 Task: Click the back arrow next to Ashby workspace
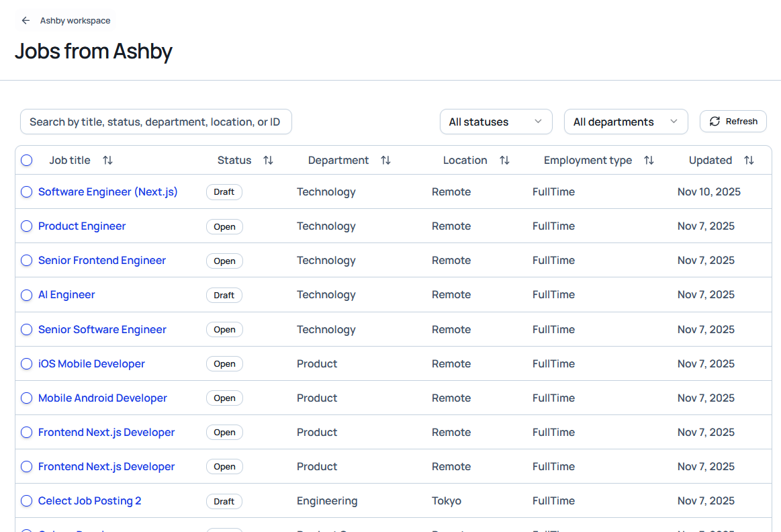pos(26,21)
